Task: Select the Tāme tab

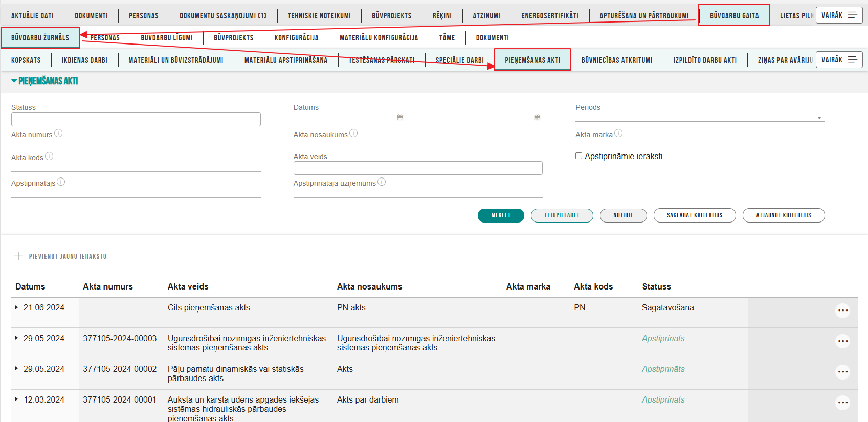Action: [447, 38]
